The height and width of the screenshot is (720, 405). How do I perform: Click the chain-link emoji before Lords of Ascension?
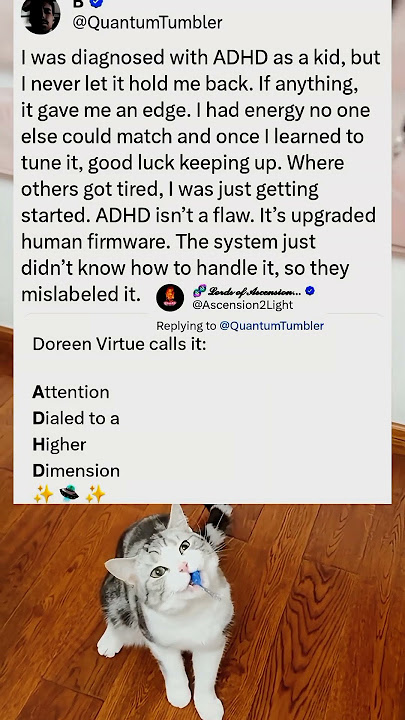coord(199,291)
